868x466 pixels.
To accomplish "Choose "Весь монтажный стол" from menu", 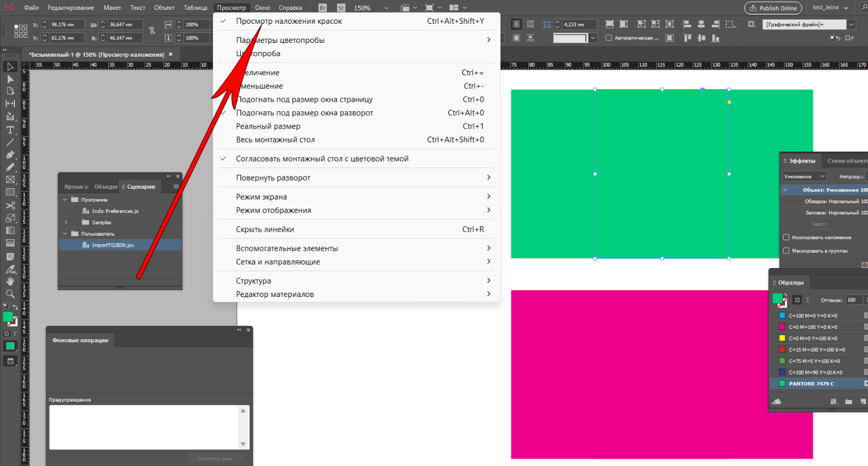I will [x=356, y=140].
